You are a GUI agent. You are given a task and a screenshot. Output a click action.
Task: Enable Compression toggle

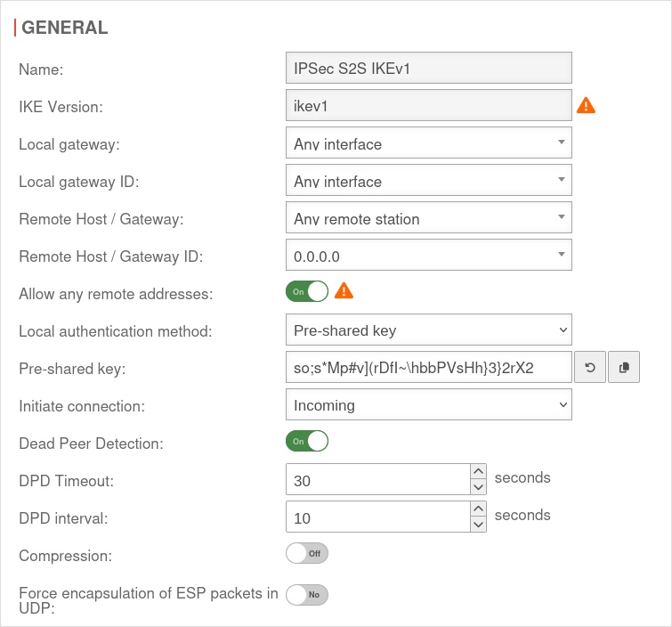click(x=307, y=553)
